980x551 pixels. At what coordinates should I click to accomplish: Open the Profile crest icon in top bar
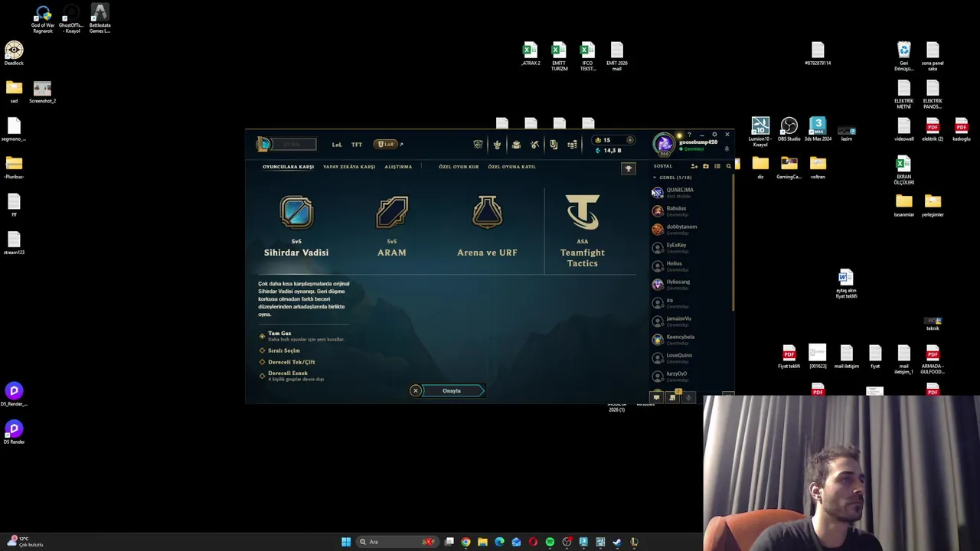(x=497, y=145)
